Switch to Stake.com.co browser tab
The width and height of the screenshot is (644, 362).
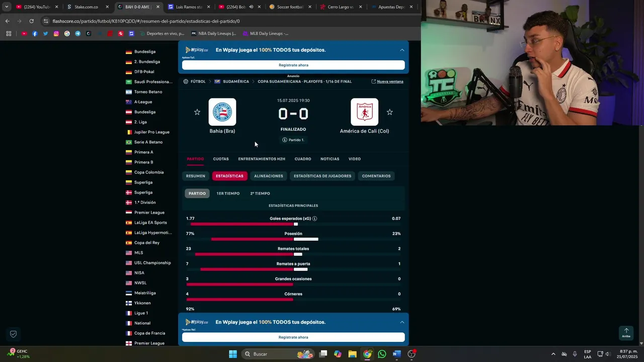(86, 7)
